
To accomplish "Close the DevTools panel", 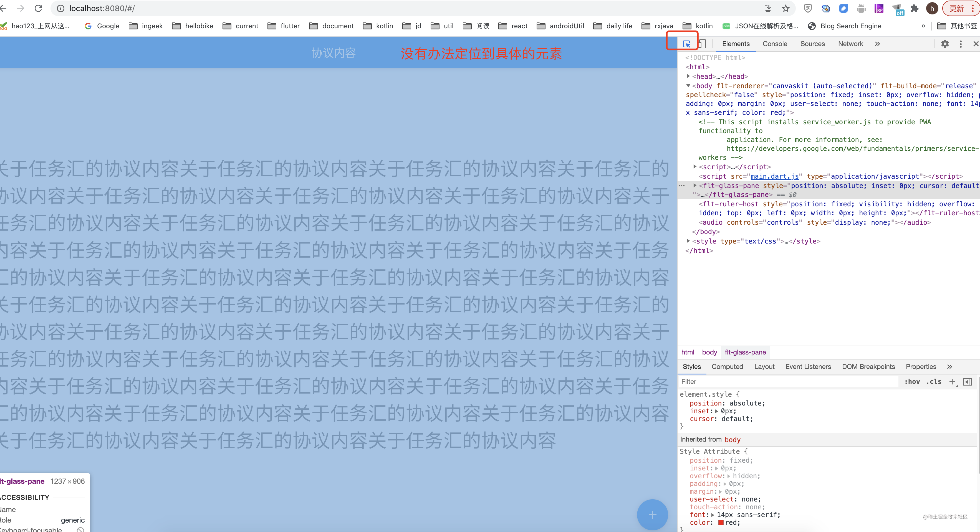I will pyautogui.click(x=976, y=44).
